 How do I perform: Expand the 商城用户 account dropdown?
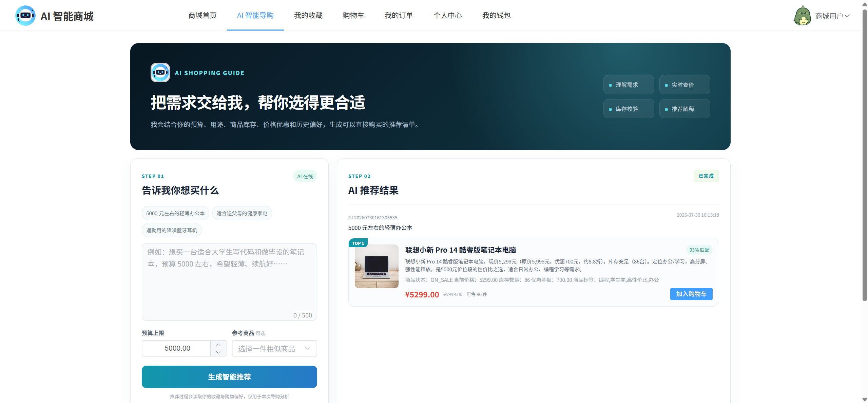[832, 16]
